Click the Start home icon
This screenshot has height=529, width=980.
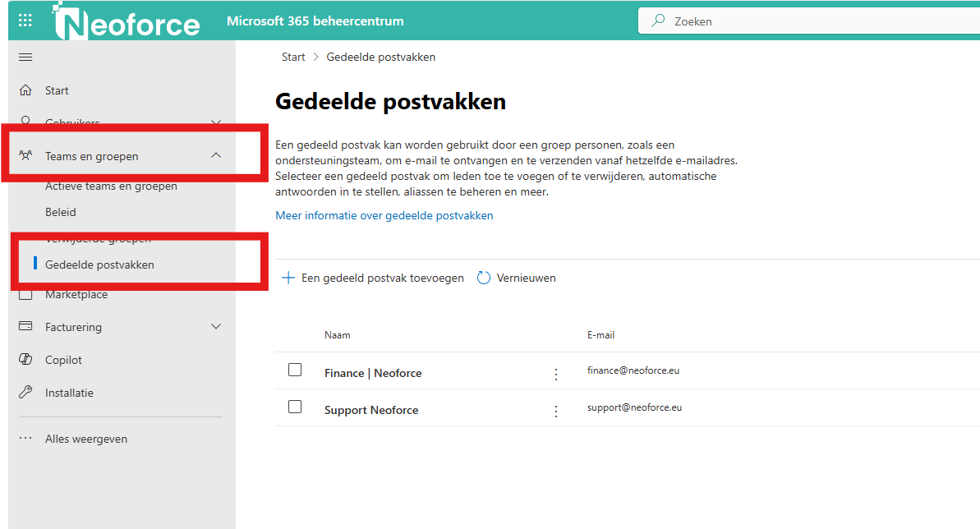point(25,90)
